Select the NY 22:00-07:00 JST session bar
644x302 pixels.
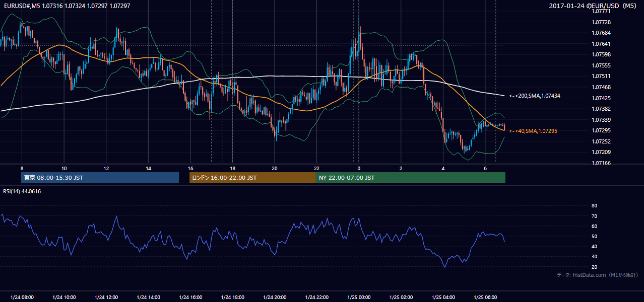(x=411, y=178)
